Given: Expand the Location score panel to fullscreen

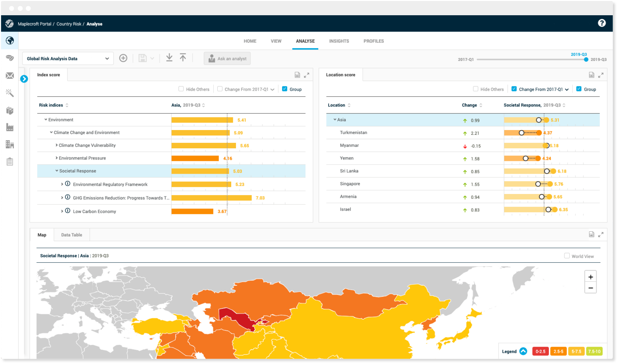Looking at the screenshot, I should pyautogui.click(x=601, y=75).
